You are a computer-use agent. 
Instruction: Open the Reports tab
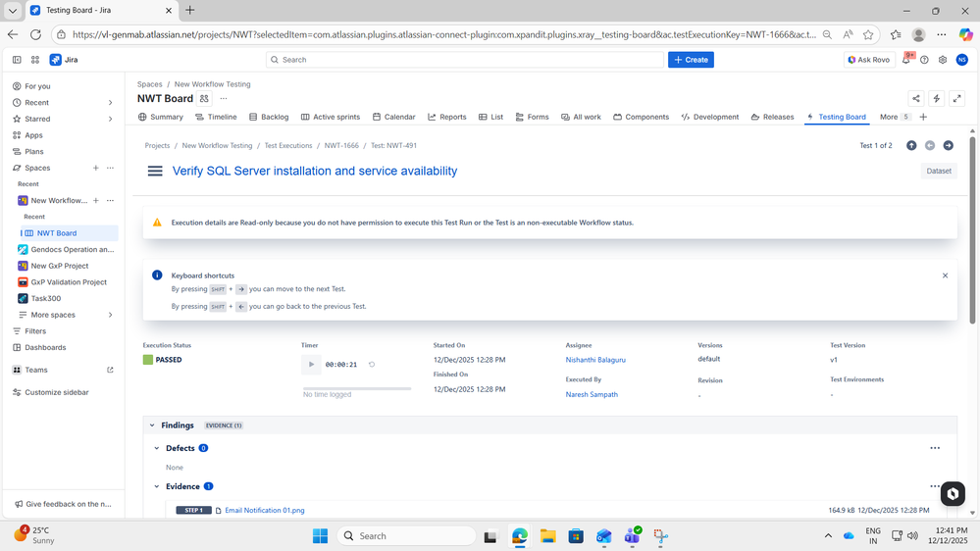coord(447,117)
